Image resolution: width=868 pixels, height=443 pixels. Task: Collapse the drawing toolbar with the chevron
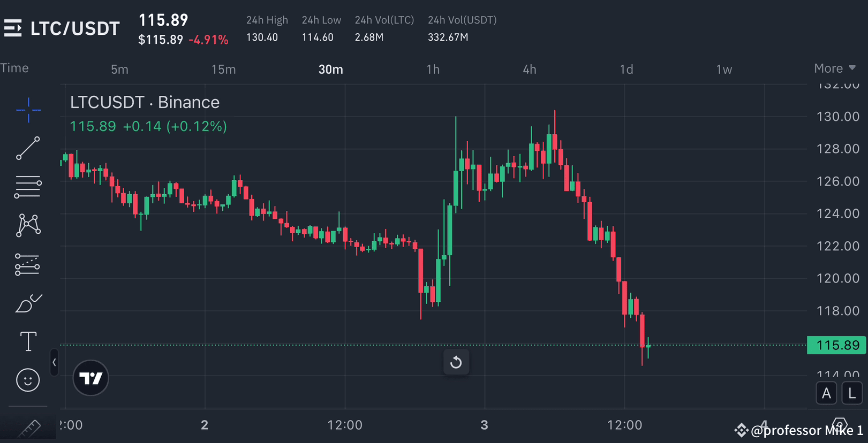tap(54, 362)
